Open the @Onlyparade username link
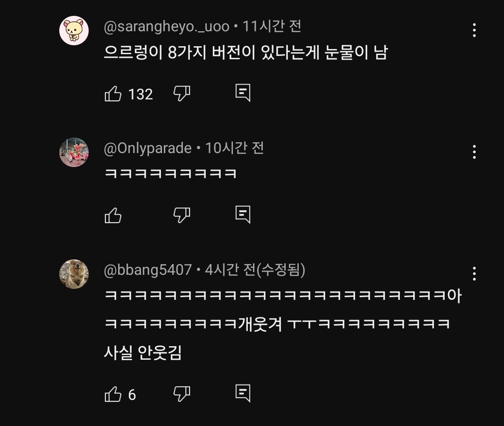 pos(147,148)
